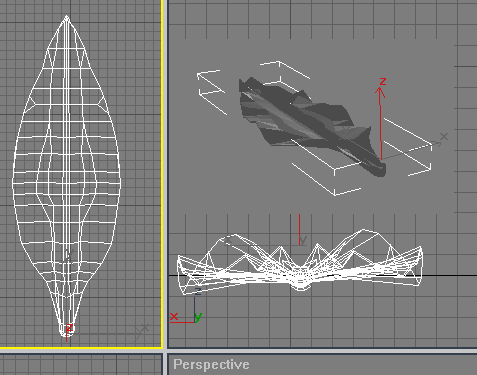Click the Perspective viewport label
Image resolution: width=477 pixels, height=375 pixels.
211,364
